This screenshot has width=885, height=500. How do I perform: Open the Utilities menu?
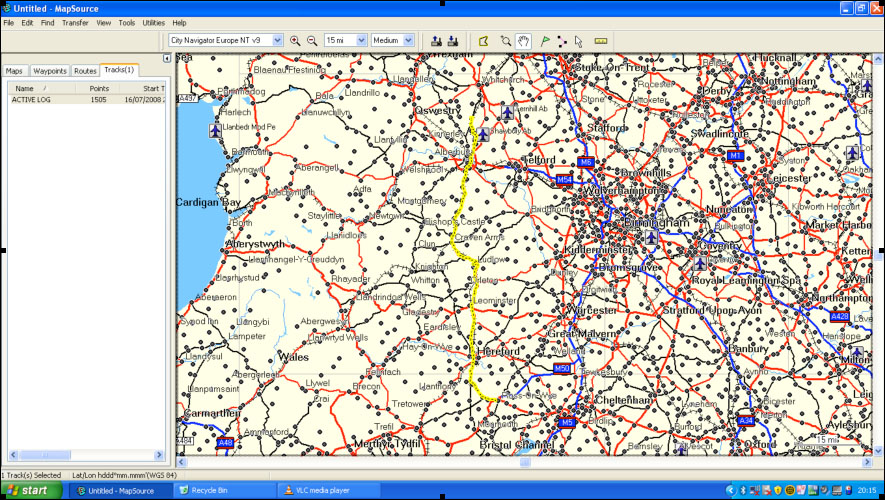point(154,23)
